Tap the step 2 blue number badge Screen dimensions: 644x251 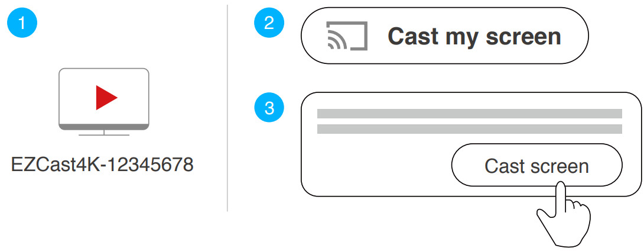click(269, 22)
